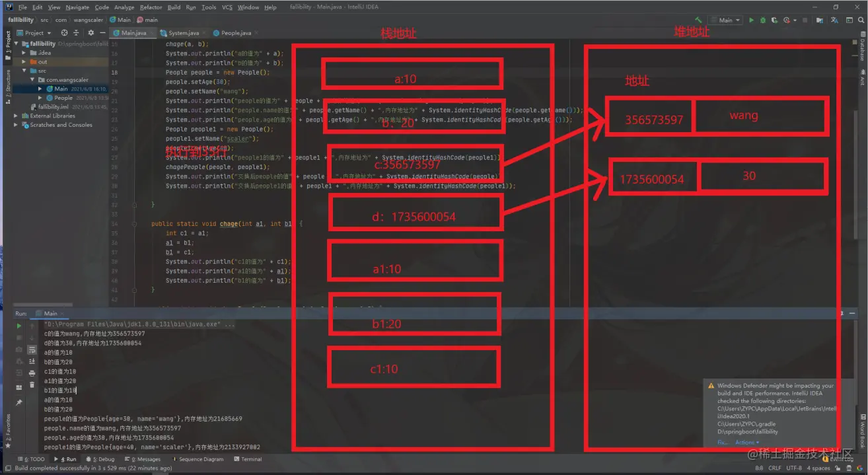Open the VCS menu
868x475 pixels.
[x=227, y=7]
